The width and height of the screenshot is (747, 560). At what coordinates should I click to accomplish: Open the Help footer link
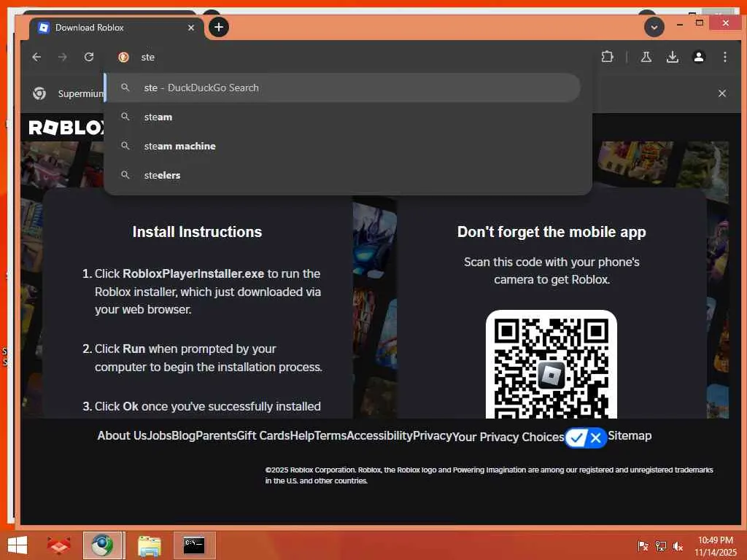tap(302, 436)
